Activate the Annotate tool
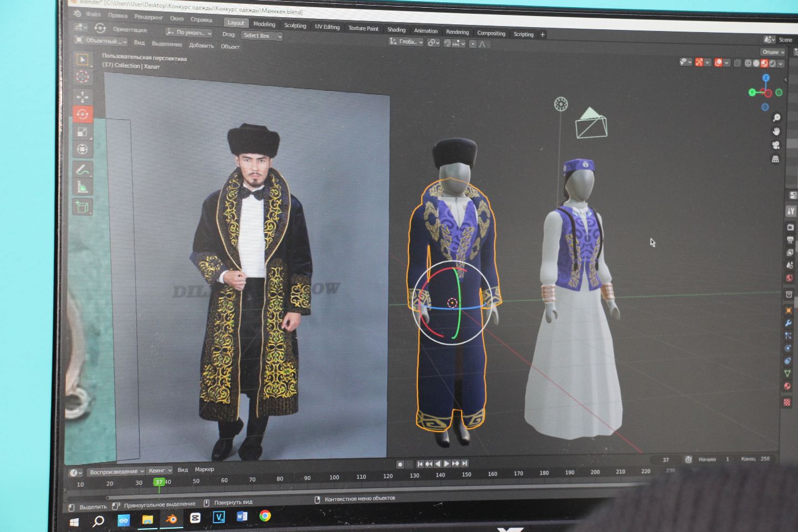798x532 pixels. pyautogui.click(x=83, y=168)
